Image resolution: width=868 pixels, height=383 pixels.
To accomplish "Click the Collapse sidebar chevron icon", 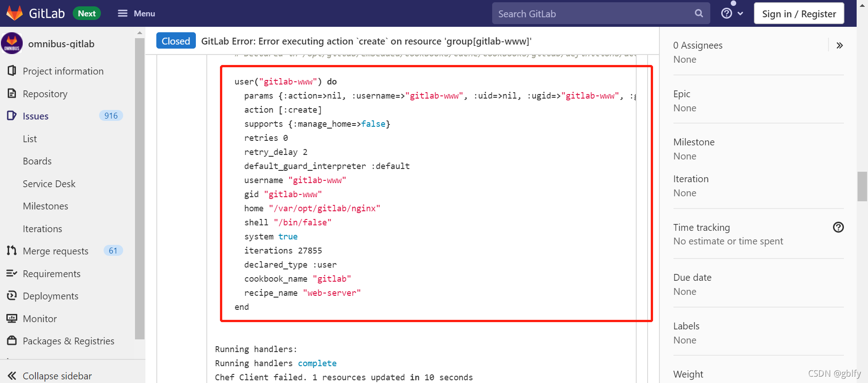I will (12, 376).
